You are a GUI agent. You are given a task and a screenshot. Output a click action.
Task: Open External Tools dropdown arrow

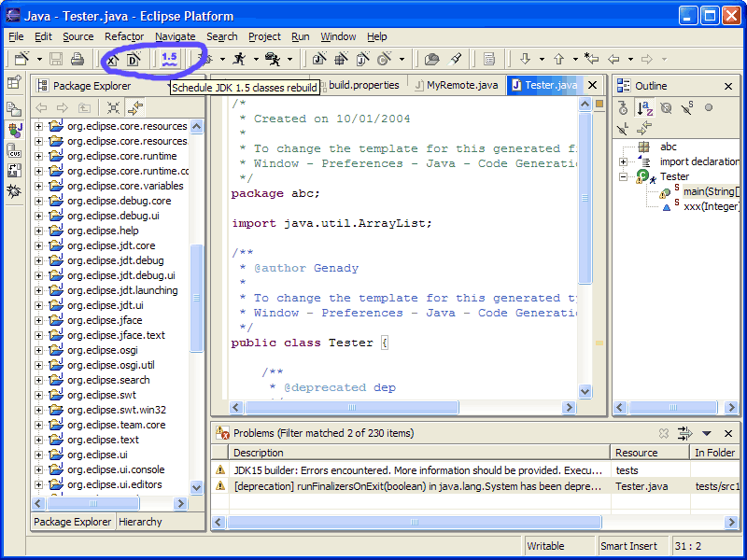[x=289, y=60]
